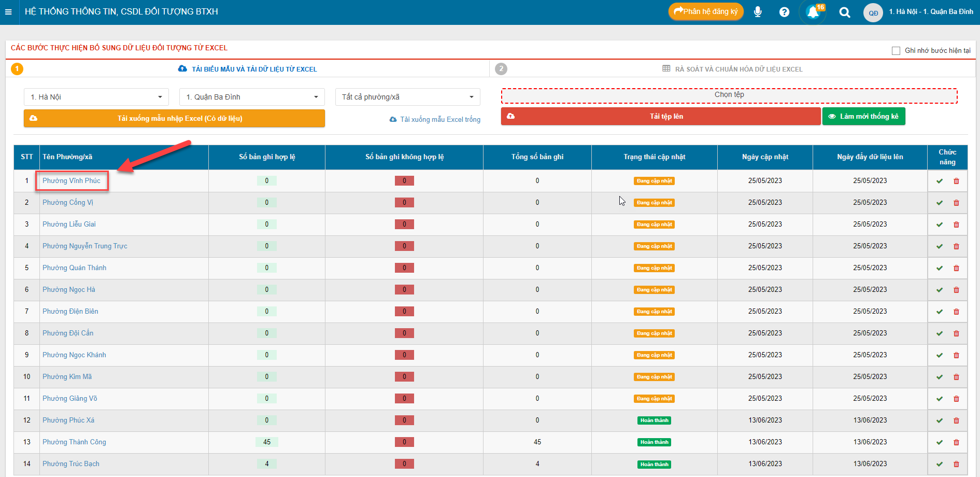Click 'Tải xuống mẫu Excel trống' link

pos(439,119)
